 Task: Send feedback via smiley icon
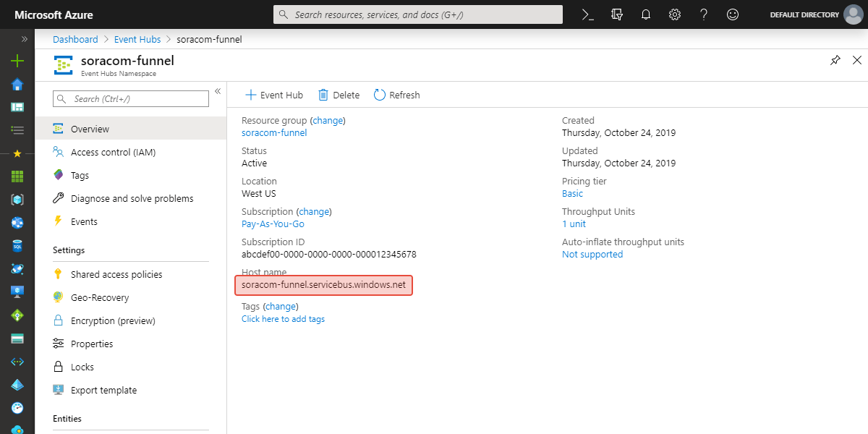pyautogui.click(x=732, y=14)
